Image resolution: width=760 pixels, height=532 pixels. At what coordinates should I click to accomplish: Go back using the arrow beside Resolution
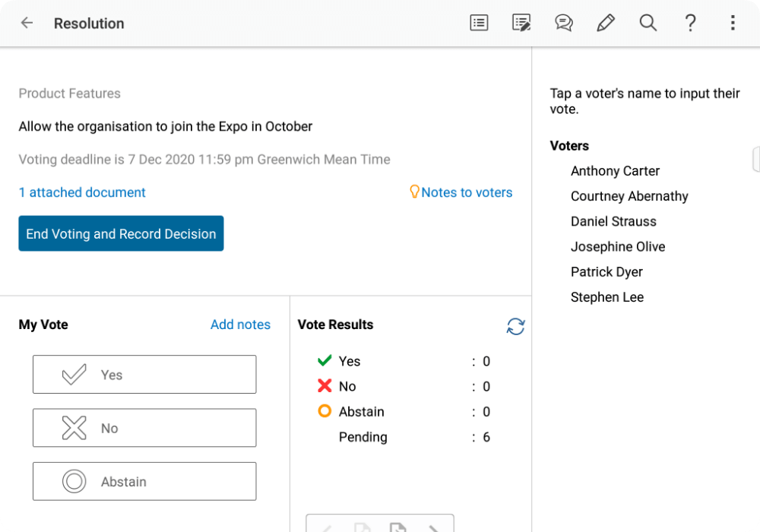click(x=27, y=23)
